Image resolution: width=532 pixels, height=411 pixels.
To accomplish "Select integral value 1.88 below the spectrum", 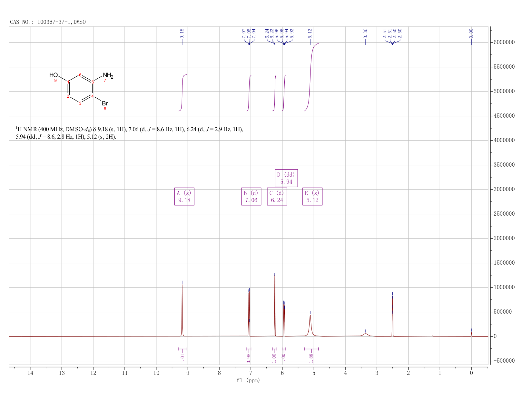I will tap(311, 358).
